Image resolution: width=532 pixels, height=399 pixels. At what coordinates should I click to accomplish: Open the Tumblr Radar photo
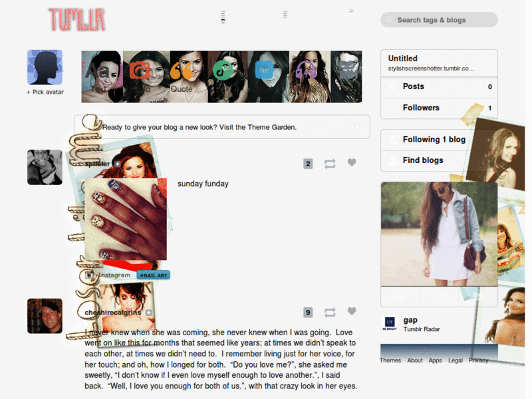439,234
